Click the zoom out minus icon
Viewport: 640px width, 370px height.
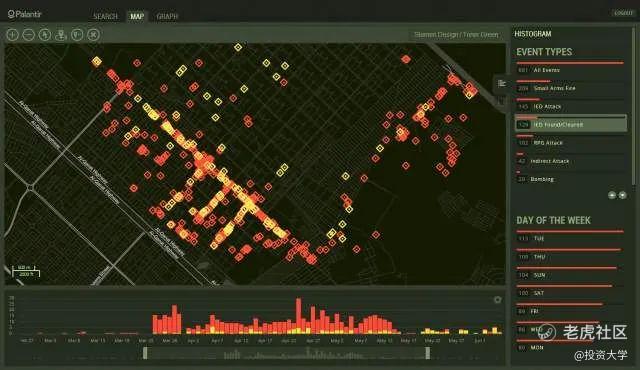[29, 35]
